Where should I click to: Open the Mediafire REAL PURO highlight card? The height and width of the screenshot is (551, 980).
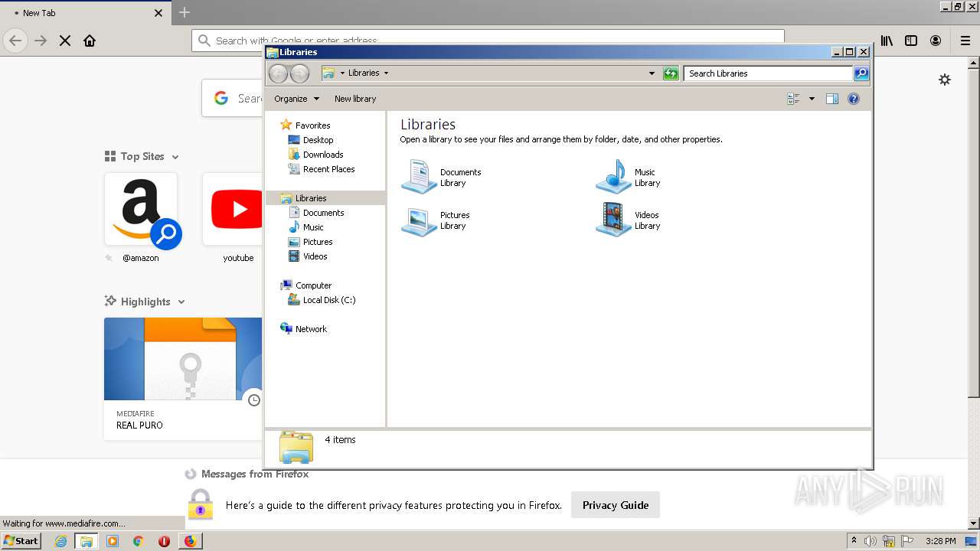coord(183,379)
